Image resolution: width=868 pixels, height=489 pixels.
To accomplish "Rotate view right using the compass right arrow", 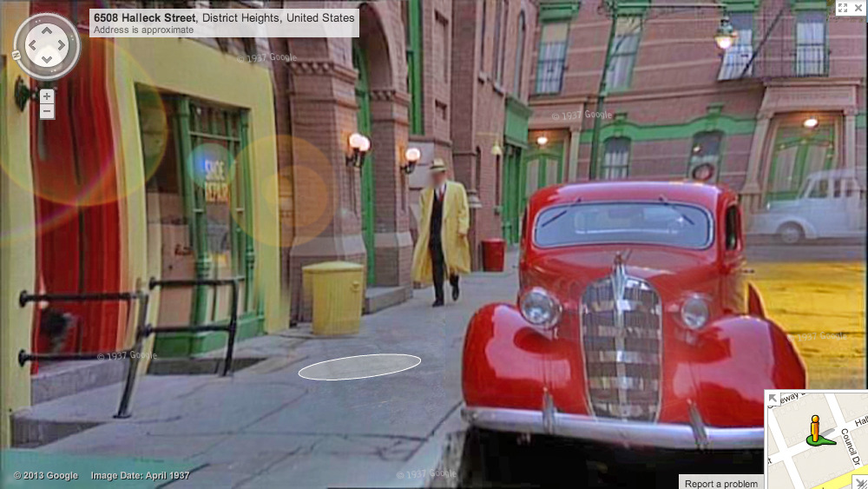I will (62, 45).
